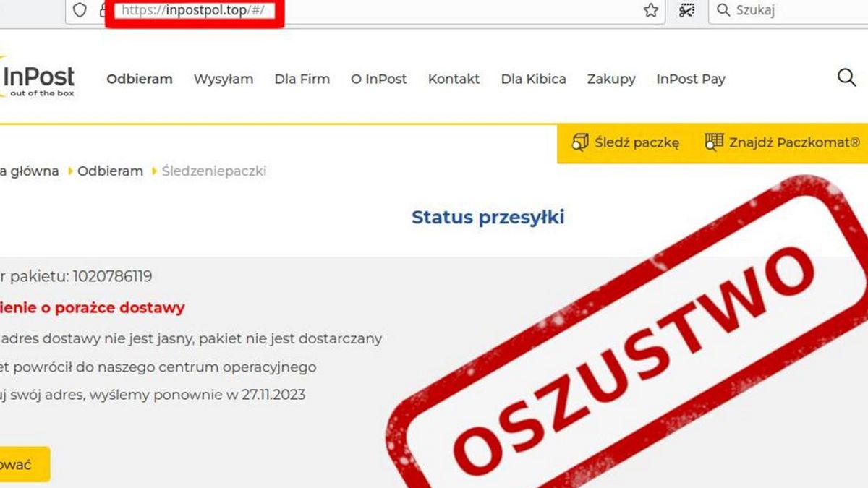Click Odbieram breadcrumb link
Viewport: 868px width, 488px height.
pos(110,171)
